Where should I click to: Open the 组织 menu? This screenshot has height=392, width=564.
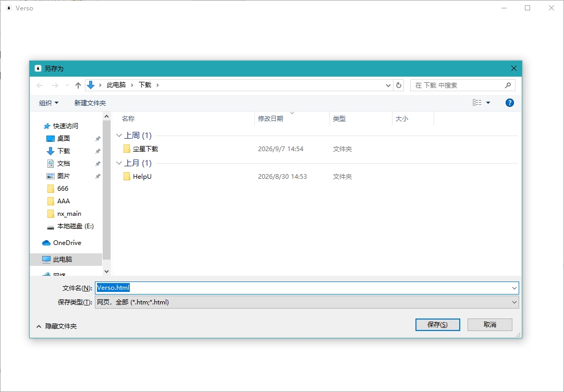[x=48, y=103]
